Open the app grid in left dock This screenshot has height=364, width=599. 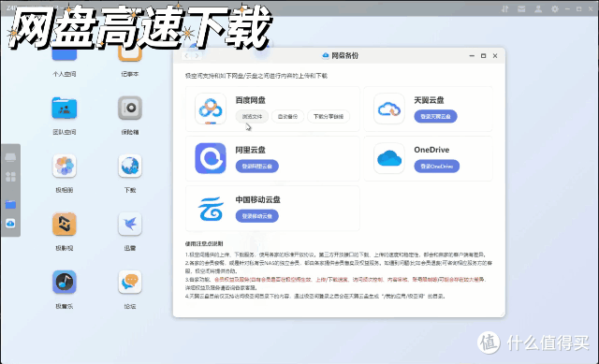click(10, 177)
